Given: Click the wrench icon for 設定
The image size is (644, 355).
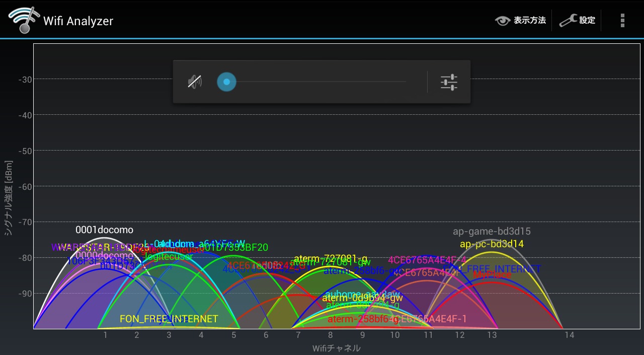Looking at the screenshot, I should [x=568, y=21].
